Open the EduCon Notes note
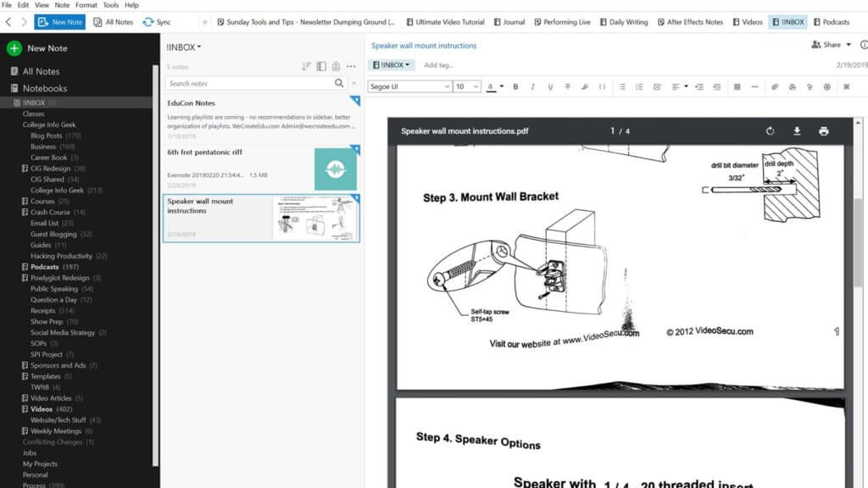Viewport: 868px width, 488px height. [x=261, y=119]
